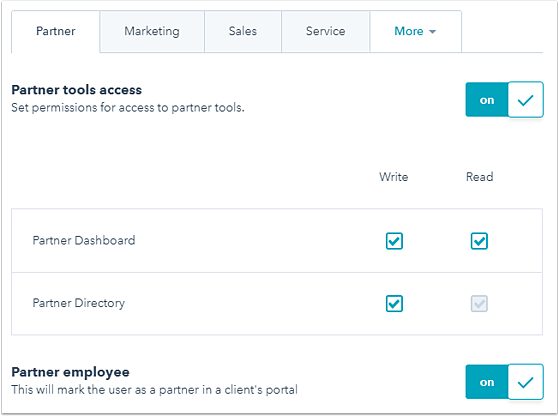Select the Partner Dashboard row label
This screenshot has width=559, height=416.
pyautogui.click(x=84, y=240)
